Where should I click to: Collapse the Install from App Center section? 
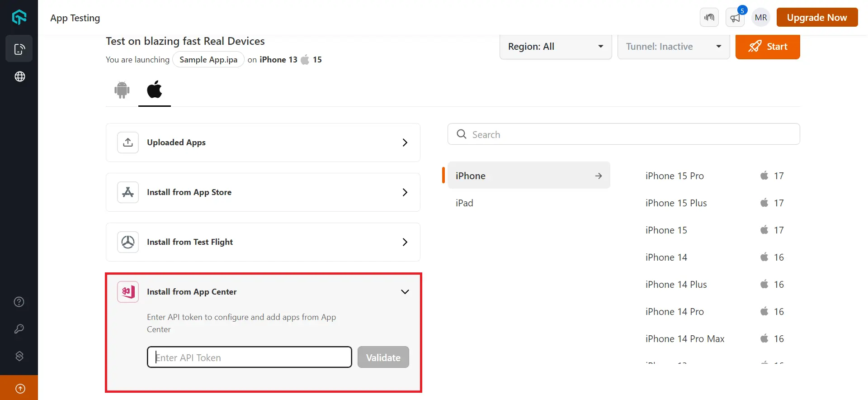pos(405,292)
